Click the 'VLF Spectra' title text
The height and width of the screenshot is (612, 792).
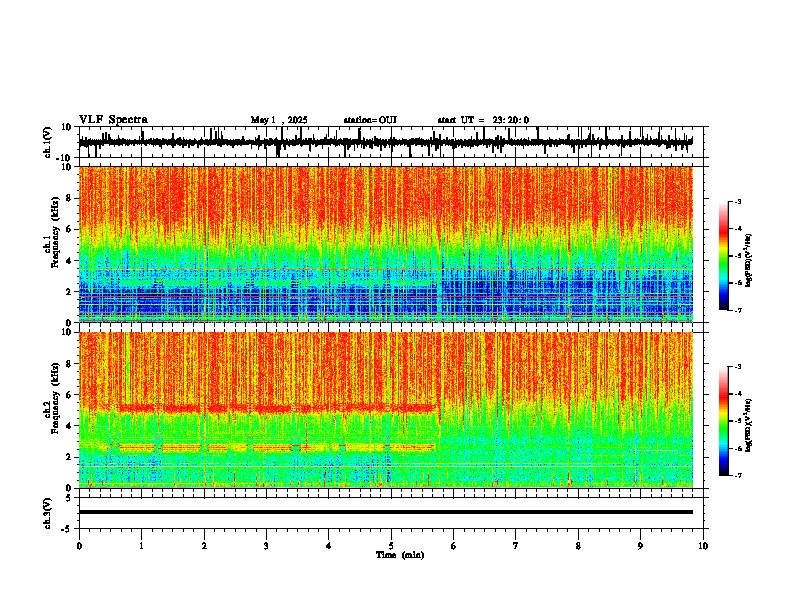[x=113, y=120]
